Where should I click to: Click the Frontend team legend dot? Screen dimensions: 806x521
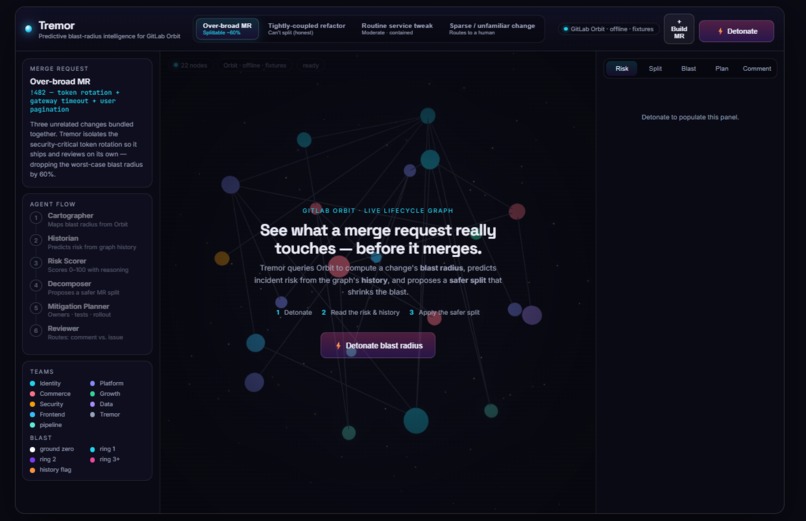(32, 415)
